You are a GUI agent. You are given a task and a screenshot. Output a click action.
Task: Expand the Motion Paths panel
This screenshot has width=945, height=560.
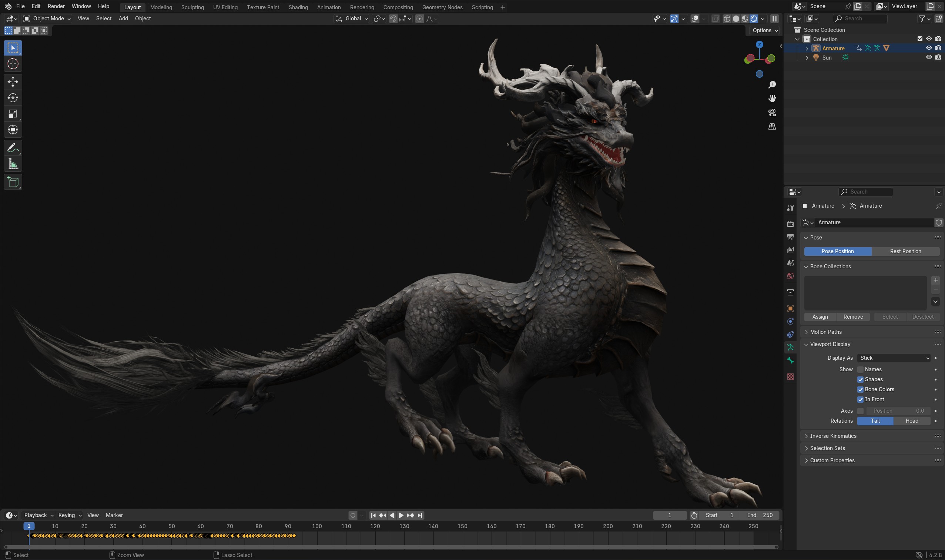pos(826,332)
